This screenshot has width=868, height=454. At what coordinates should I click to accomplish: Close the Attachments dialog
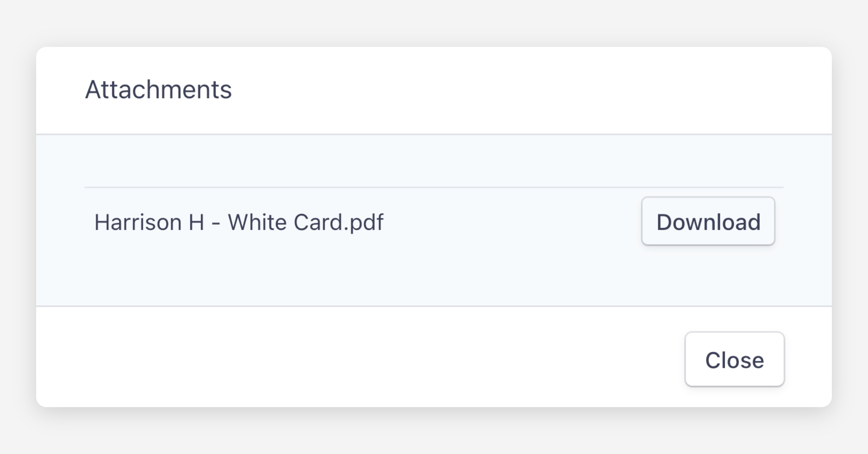pyautogui.click(x=734, y=360)
